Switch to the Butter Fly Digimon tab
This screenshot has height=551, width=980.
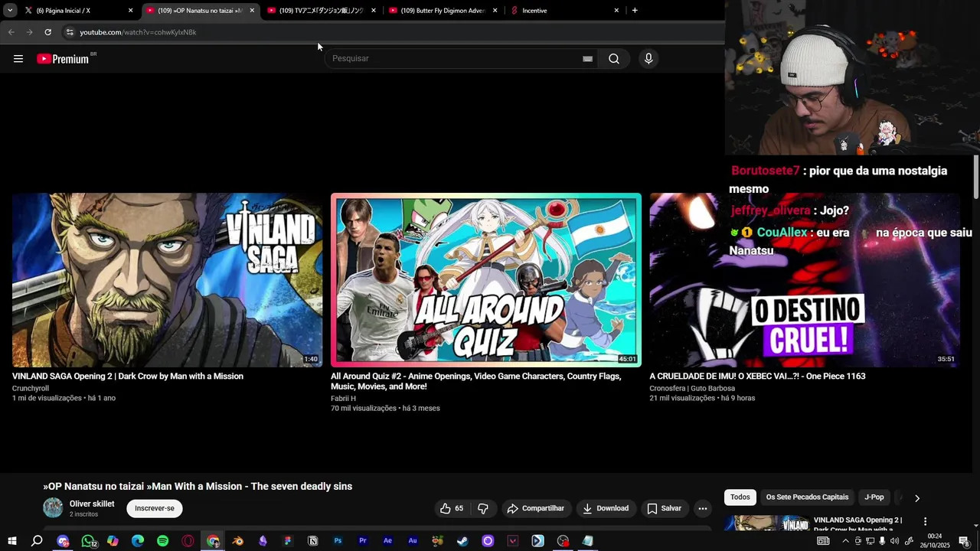click(443, 11)
